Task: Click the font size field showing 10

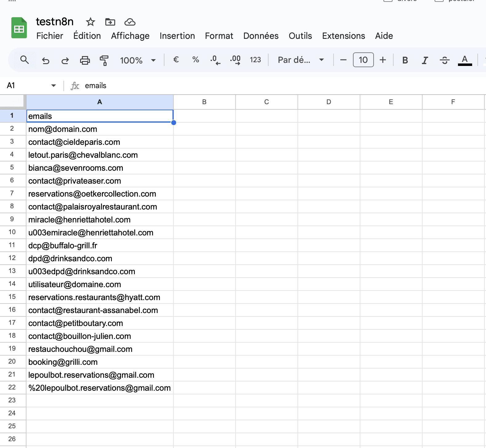Action: point(363,60)
